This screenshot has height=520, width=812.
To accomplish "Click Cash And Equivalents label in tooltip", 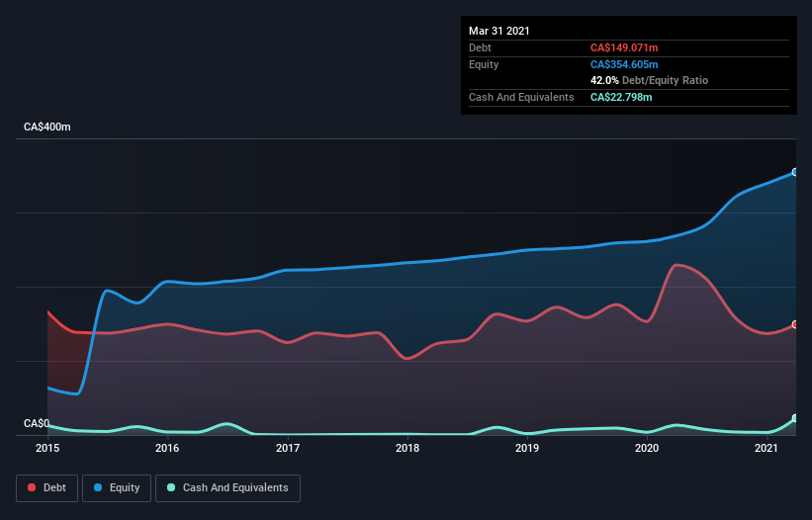I will click(521, 97).
